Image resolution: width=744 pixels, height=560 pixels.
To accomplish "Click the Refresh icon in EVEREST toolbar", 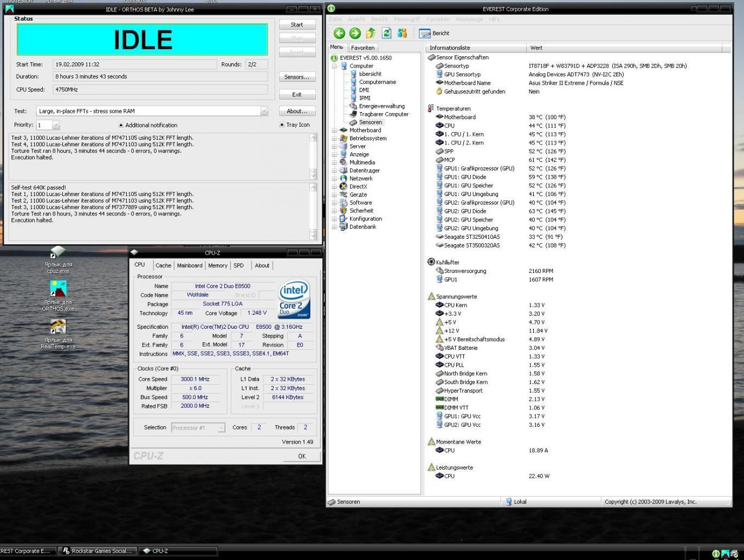I will click(x=386, y=34).
